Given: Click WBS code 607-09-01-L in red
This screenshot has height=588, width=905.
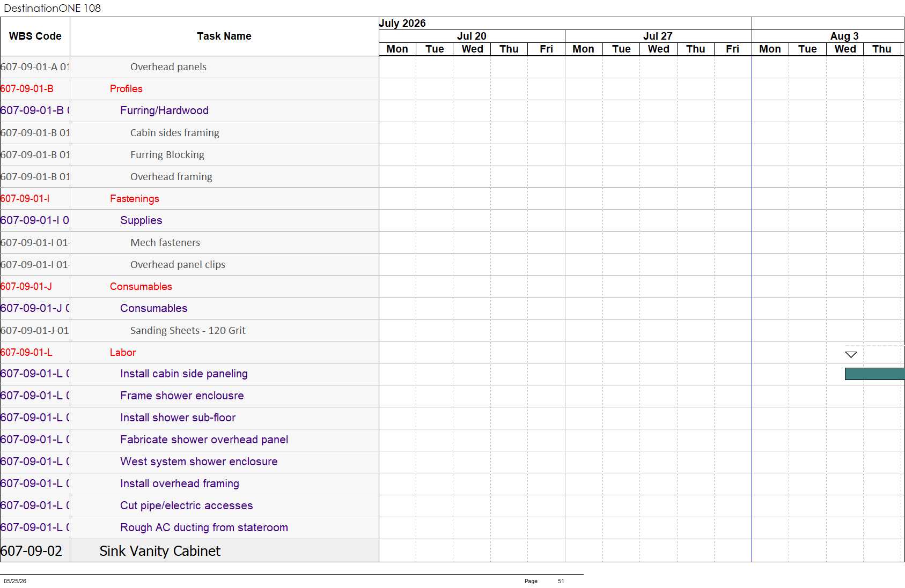Looking at the screenshot, I should click(26, 353).
